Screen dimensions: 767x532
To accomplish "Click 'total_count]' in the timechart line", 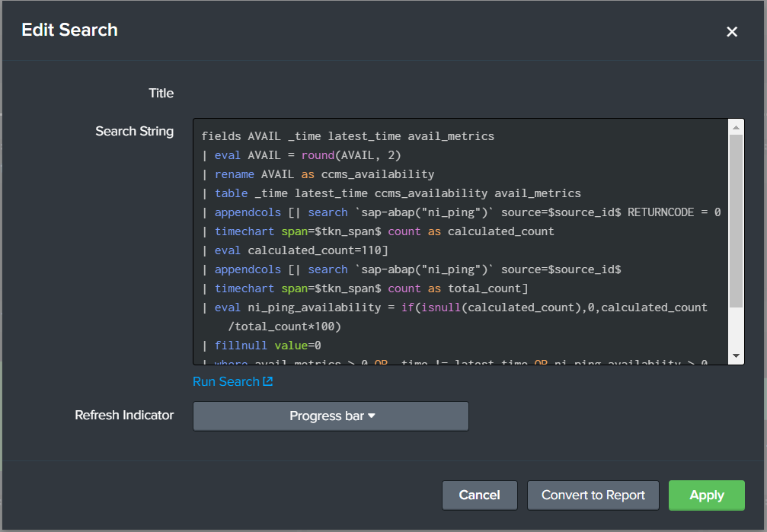I will click(x=487, y=288).
